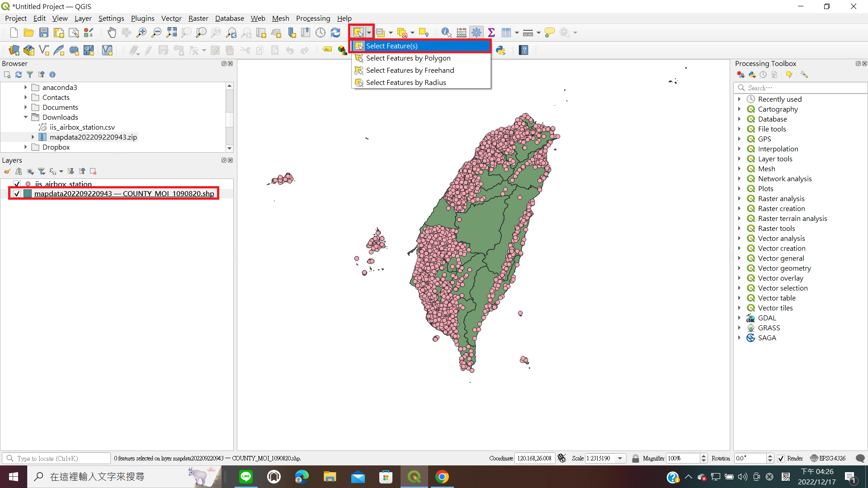Select the Pan Map hand tool
This screenshot has width=868, height=488.
pos(112,33)
